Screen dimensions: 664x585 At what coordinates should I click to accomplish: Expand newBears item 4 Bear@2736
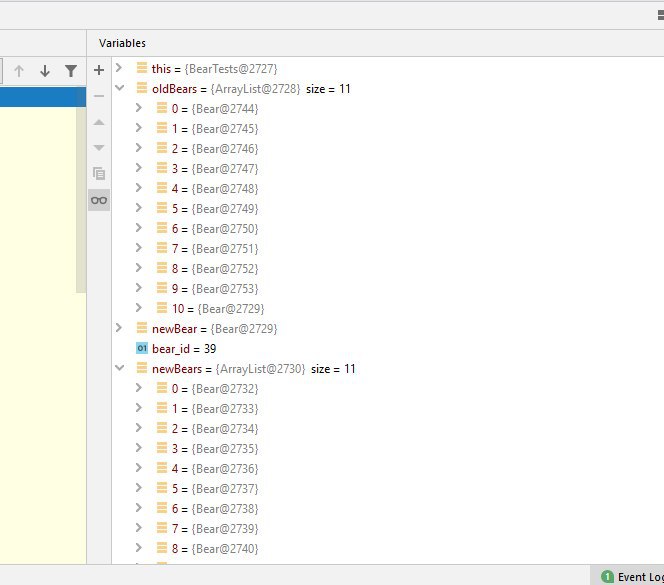[138, 468]
